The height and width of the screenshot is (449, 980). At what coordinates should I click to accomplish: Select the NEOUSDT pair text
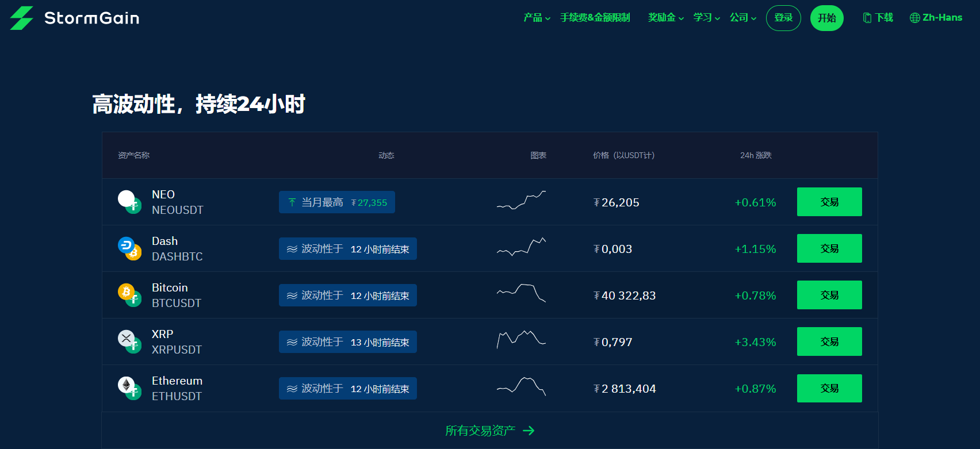178,210
